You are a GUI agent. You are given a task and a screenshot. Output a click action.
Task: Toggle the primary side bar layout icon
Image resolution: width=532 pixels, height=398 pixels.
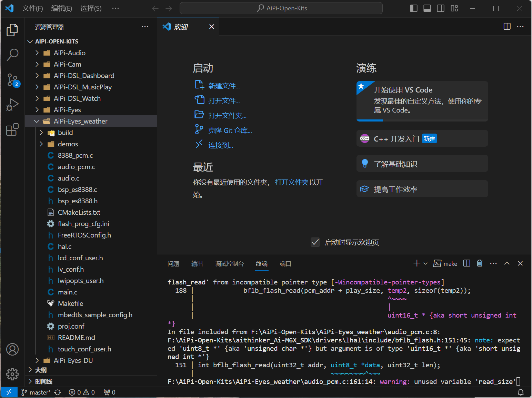coord(414,8)
